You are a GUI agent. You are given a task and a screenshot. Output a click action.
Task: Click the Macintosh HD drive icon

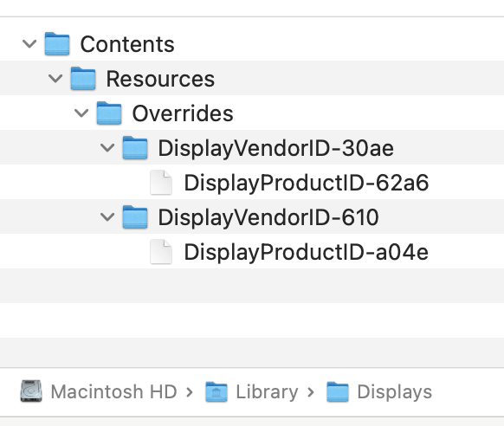tap(31, 391)
